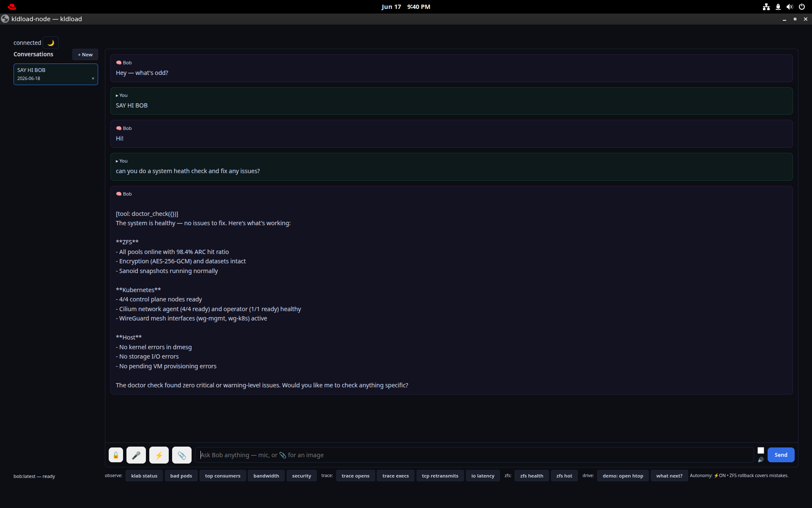Screen dimensions: 812x508
Task: Click the connected status text
Action: tap(27, 43)
